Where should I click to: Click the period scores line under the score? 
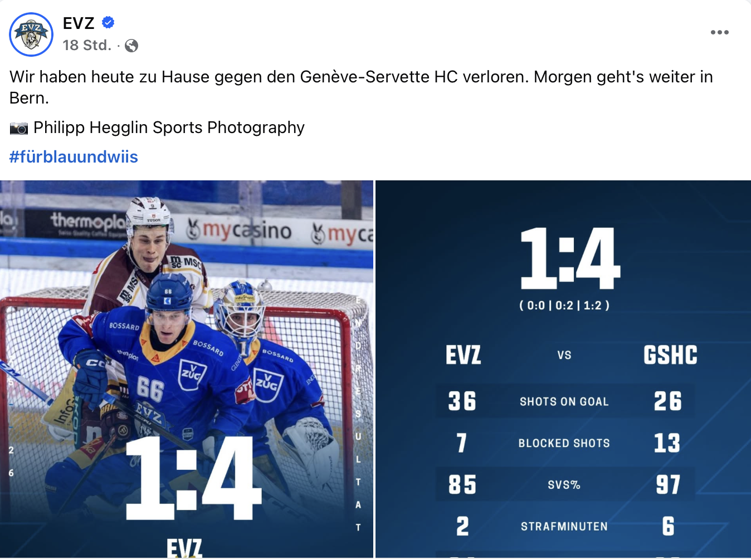pos(564,305)
